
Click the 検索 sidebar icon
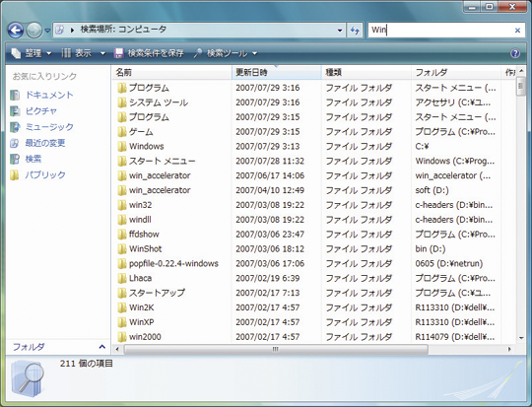coord(15,159)
